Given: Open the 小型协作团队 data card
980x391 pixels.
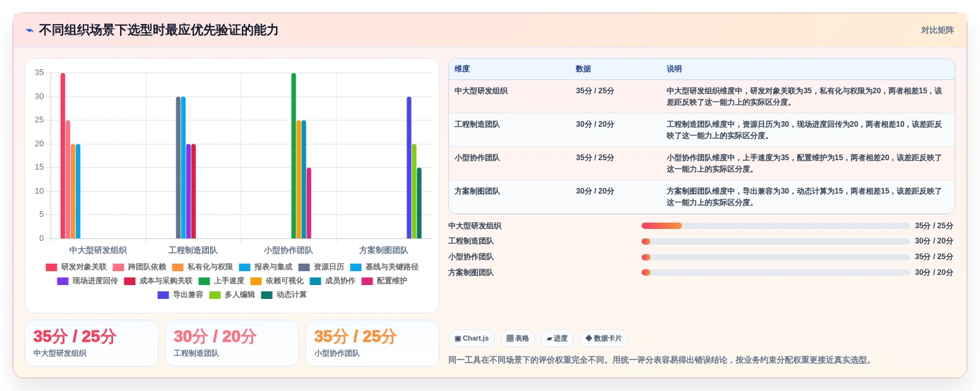Looking at the screenshot, I should (373, 343).
